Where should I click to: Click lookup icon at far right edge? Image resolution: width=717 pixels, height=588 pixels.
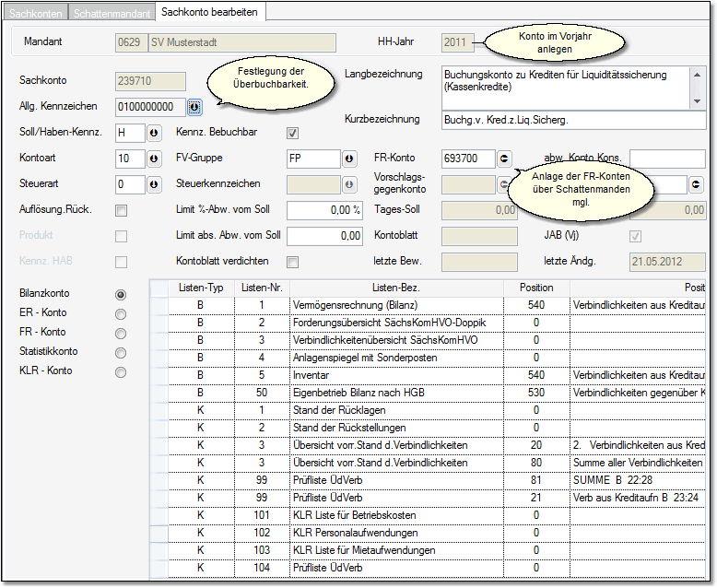697,185
